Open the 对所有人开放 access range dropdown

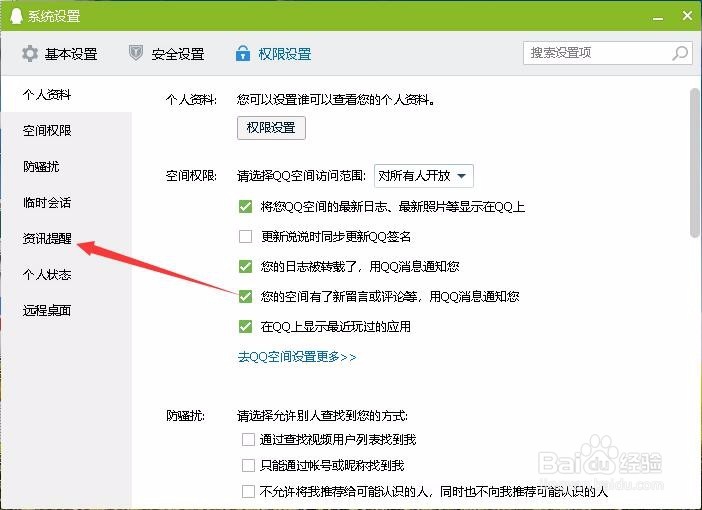(x=424, y=176)
